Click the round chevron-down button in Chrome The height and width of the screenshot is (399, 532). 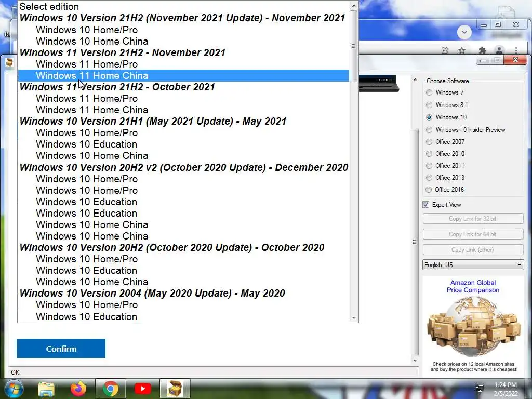[x=464, y=33]
